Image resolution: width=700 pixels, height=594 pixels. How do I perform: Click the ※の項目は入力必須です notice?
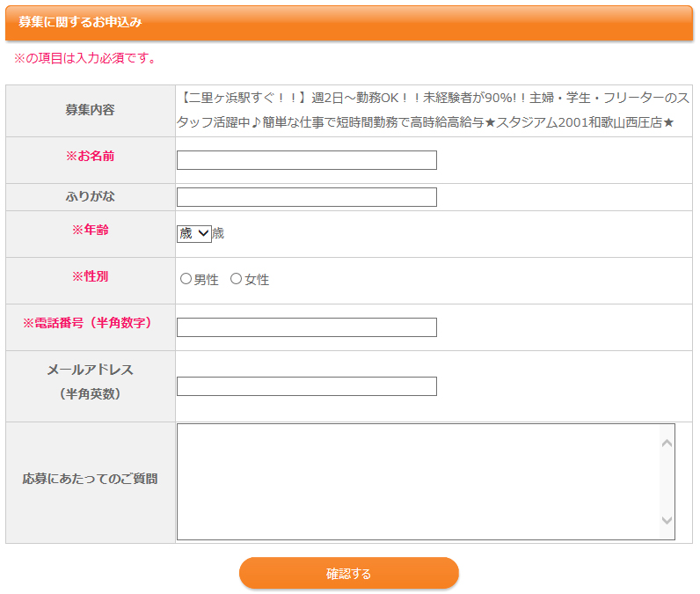[84, 58]
